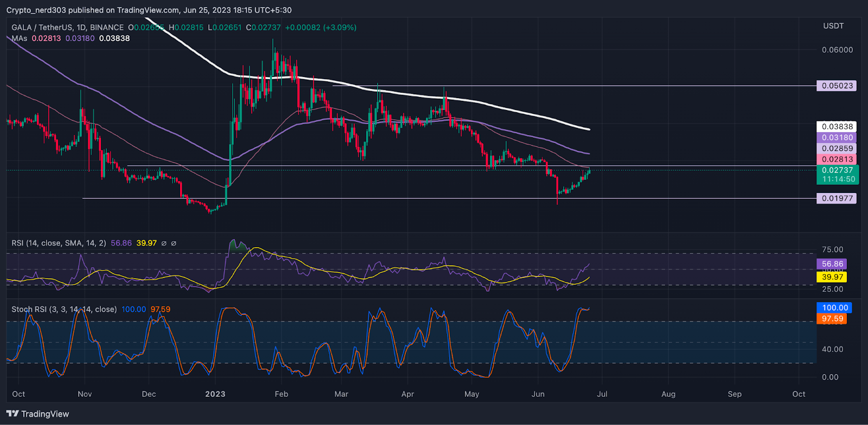The image size is (868, 425).
Task: Click the Stoch RSI 97.59 orange axis tag
Action: coord(832,319)
